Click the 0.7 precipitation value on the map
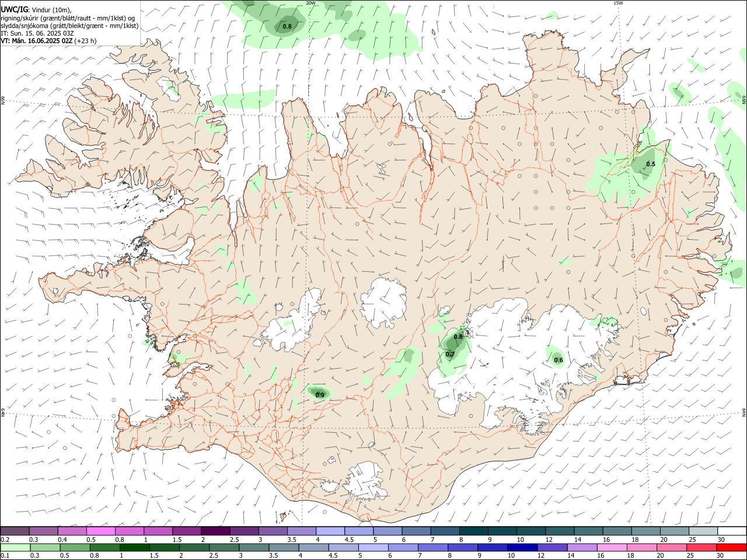Viewport: 747px width, 560px height. click(450, 354)
